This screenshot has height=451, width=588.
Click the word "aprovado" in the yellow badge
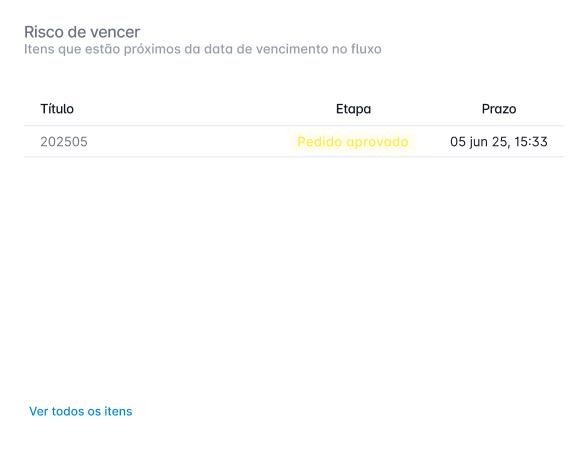pyautogui.click(x=377, y=142)
